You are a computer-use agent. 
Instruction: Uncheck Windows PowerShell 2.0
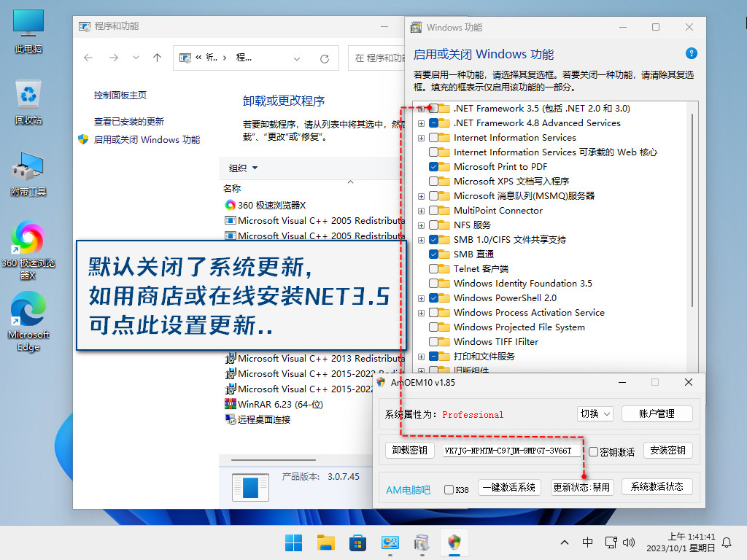coord(433,298)
